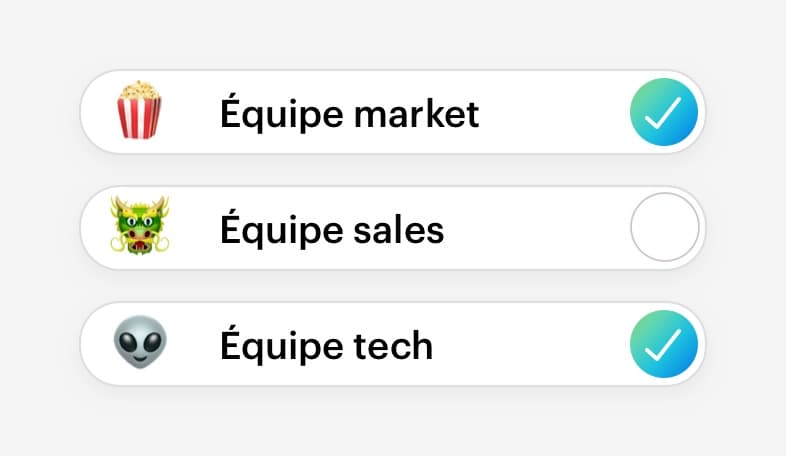Click the "Équipe" word beside the alien
This screenshot has height=456, width=786.
[x=282, y=343]
